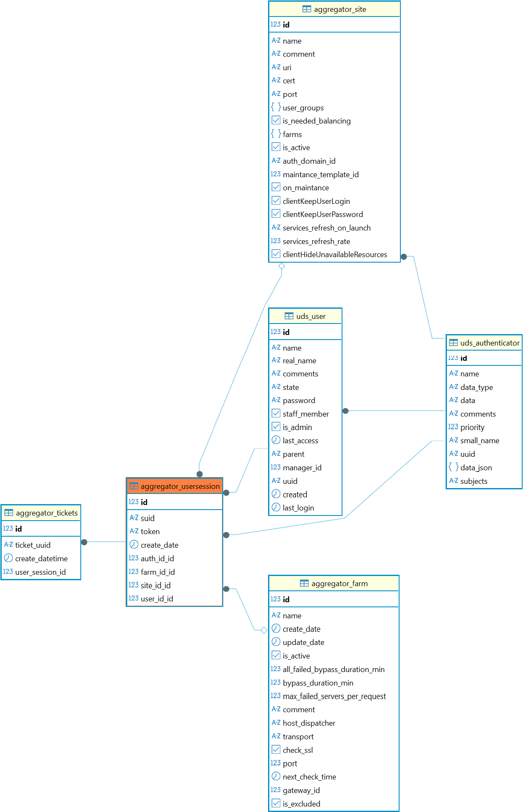Image resolution: width=523 pixels, height=812 pixels.
Task: Click the JSON braces icon beside data_json
Action: (453, 467)
